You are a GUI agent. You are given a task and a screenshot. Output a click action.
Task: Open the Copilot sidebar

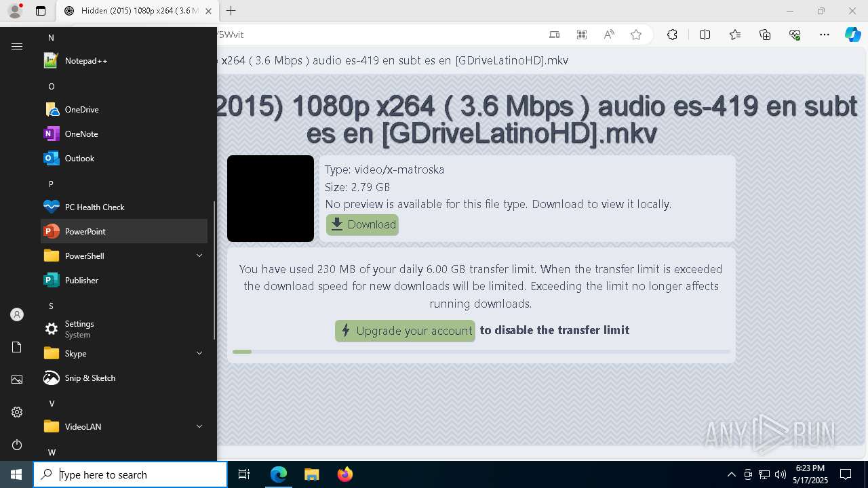(852, 35)
